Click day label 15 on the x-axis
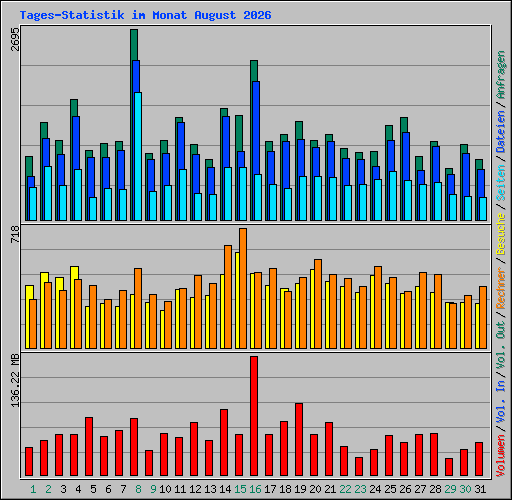 (x=240, y=489)
